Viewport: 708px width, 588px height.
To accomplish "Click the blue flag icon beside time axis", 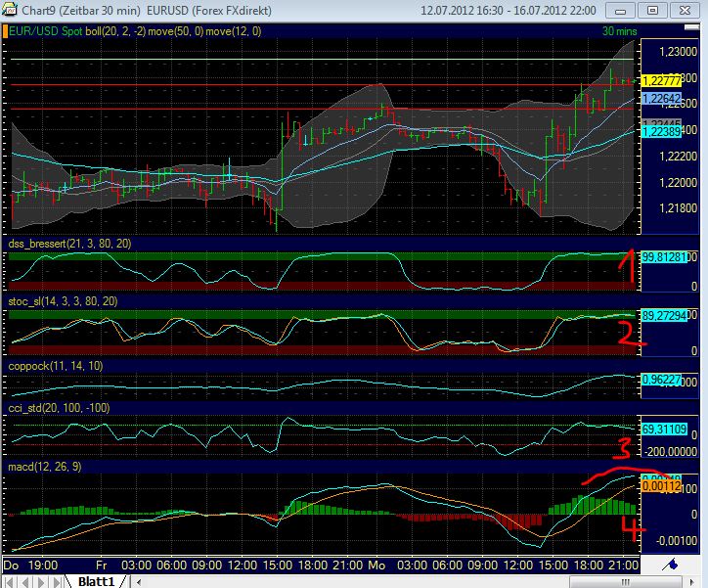I will 671,565.
